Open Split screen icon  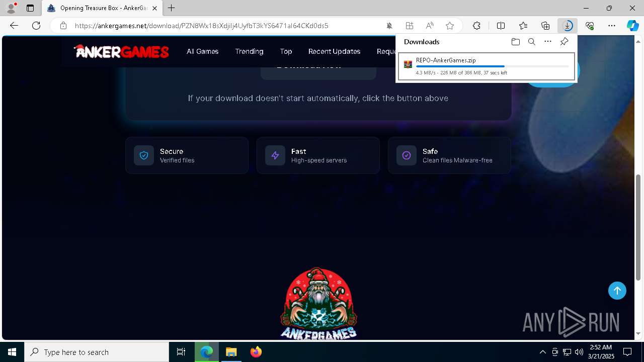[x=501, y=26]
